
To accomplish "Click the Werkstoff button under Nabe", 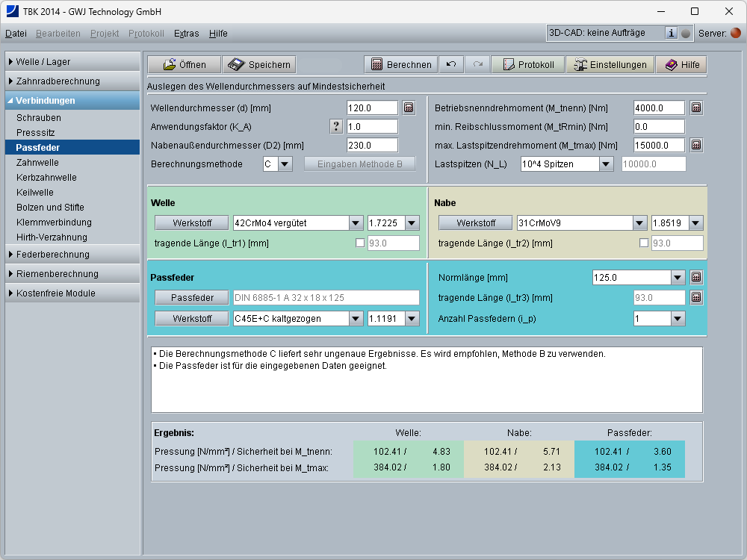I will coord(476,223).
